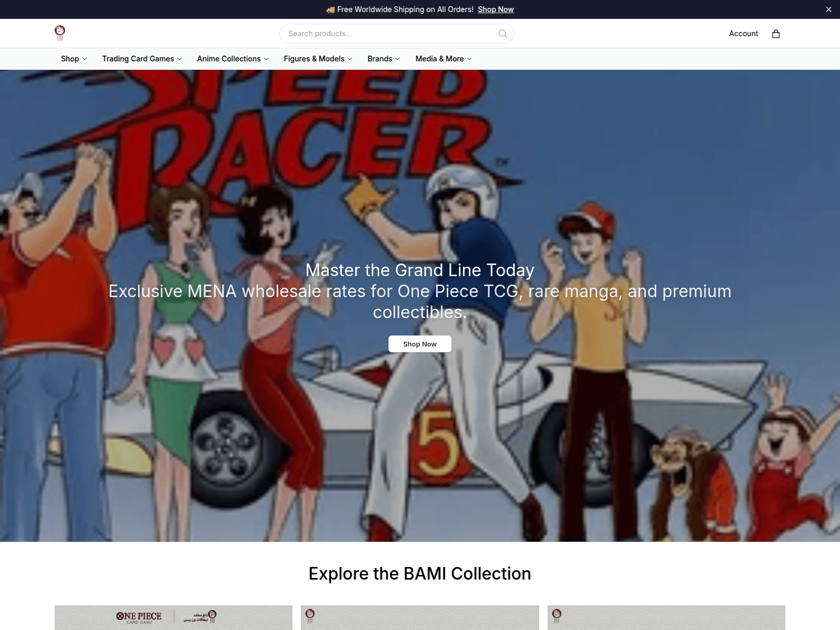
Task: Click the hero Shop Now button
Action: pos(420,344)
